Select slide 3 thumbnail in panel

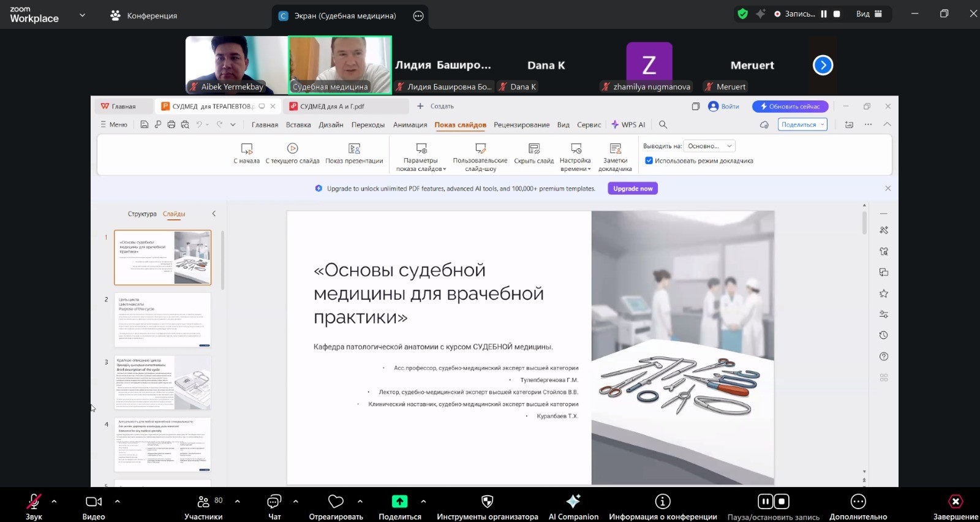162,383
